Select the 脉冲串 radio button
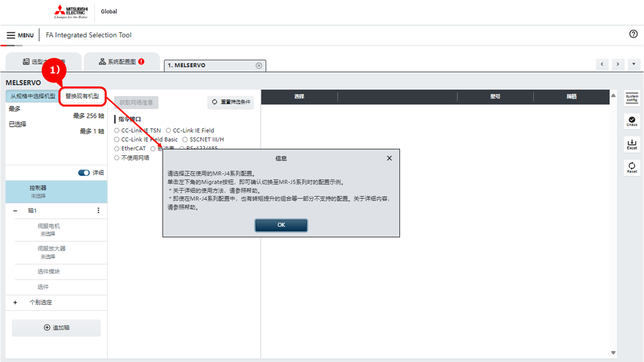 pos(153,149)
